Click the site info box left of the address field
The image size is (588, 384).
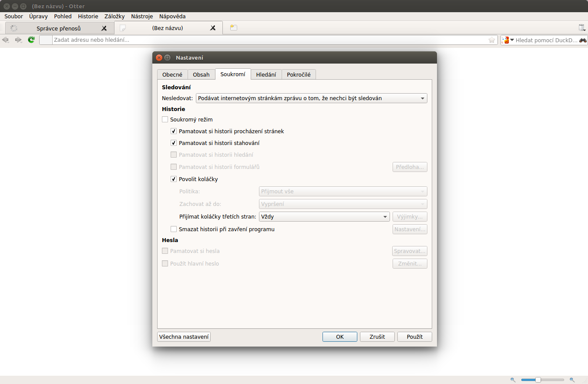[46, 40]
